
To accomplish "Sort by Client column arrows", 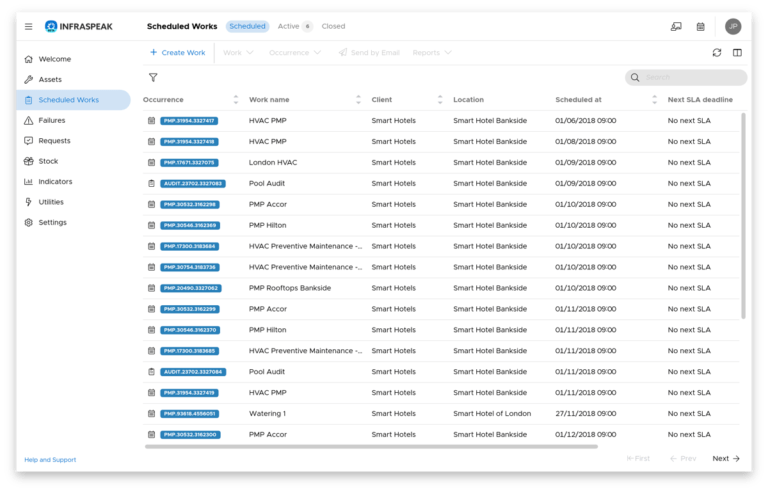I will [440, 99].
